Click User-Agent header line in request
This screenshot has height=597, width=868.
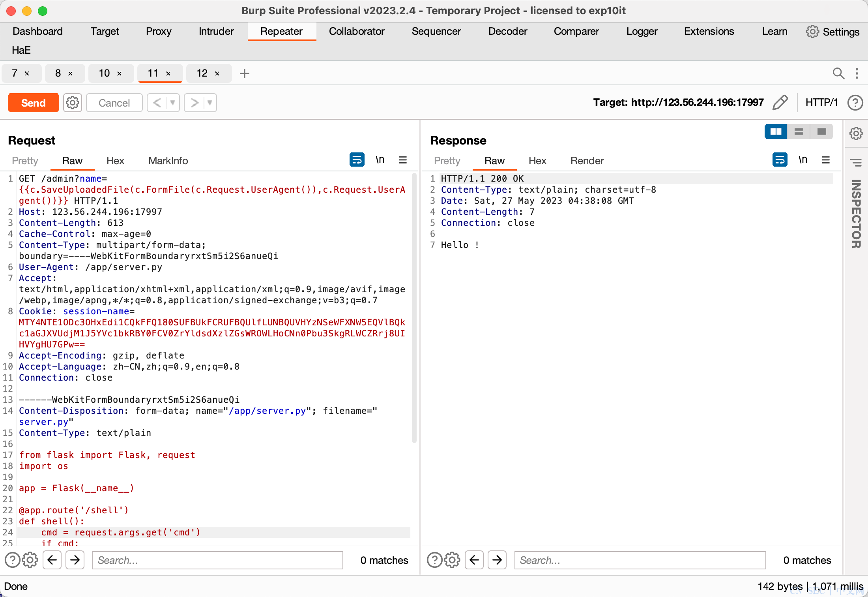(x=91, y=267)
